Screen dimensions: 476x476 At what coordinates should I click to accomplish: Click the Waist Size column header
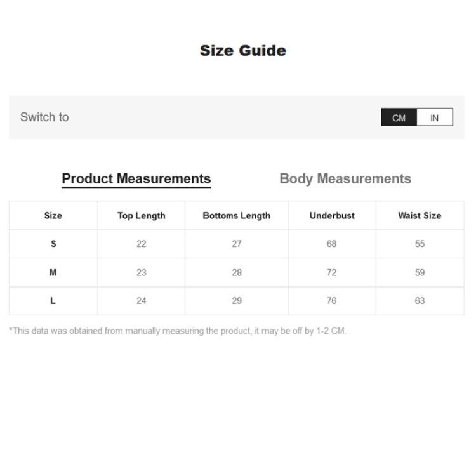420,216
